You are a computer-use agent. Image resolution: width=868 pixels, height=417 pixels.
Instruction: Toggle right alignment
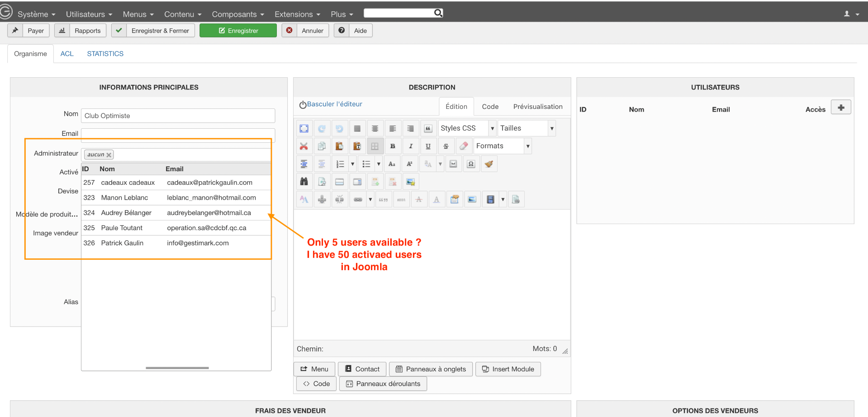[410, 129]
